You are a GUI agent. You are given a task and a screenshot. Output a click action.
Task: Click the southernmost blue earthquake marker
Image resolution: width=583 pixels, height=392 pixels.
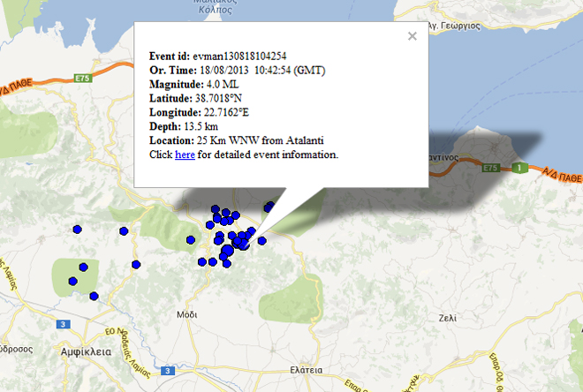[x=94, y=296]
